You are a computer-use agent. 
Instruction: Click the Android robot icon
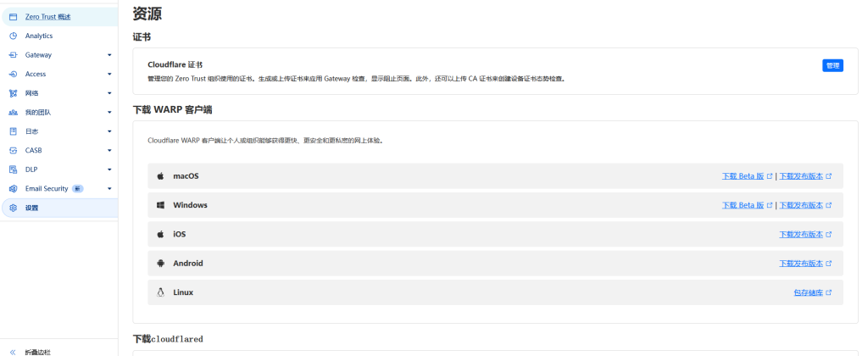[x=160, y=263]
